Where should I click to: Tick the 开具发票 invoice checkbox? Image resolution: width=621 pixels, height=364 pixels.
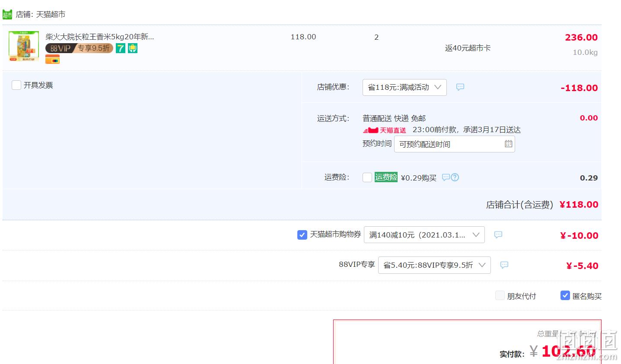point(16,85)
